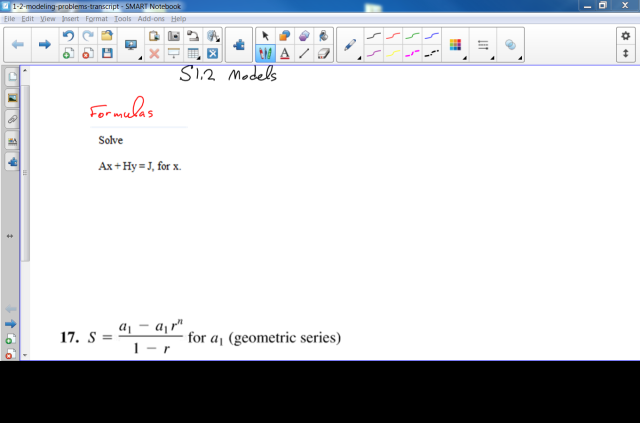Delete selection with the red X icon
This screenshot has height=423, width=640.
(154, 53)
